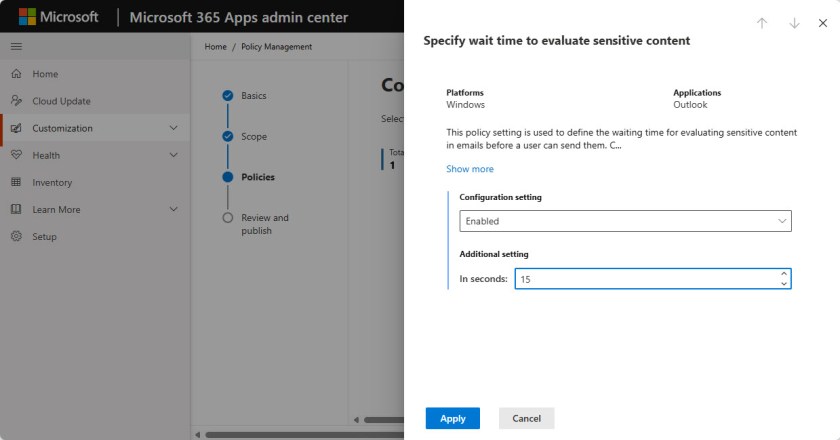Click the panel title about wait time

tap(557, 41)
